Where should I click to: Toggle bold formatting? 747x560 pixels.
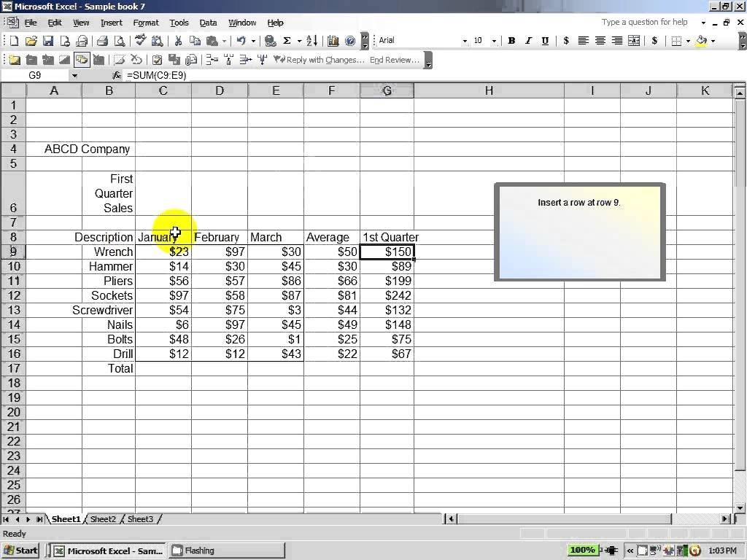tap(512, 40)
